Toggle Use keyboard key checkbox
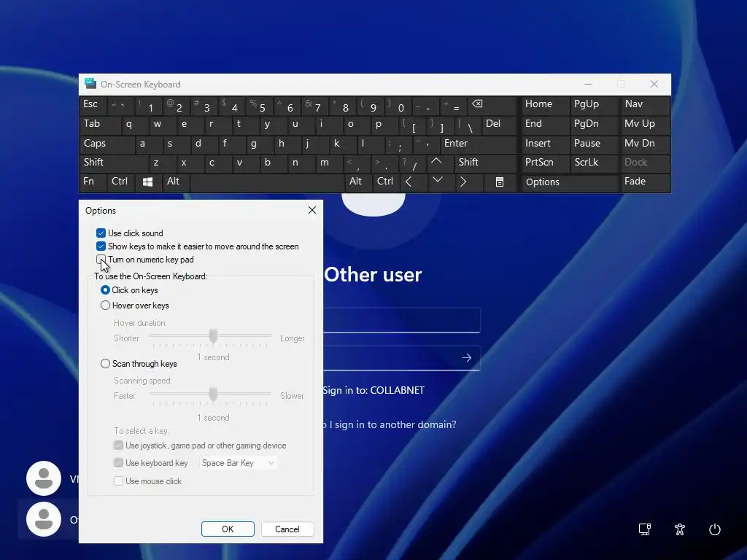 [118, 463]
